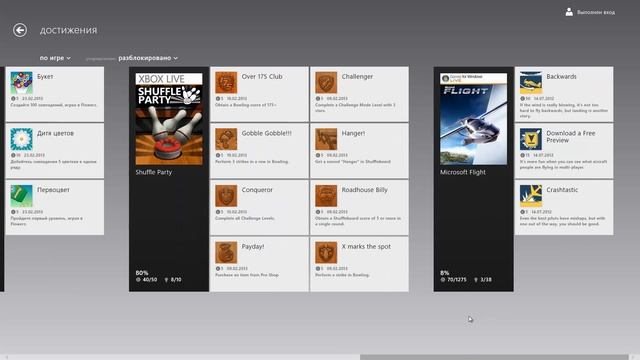
Task: Click the Backwards achievement icon
Action: (x=531, y=83)
